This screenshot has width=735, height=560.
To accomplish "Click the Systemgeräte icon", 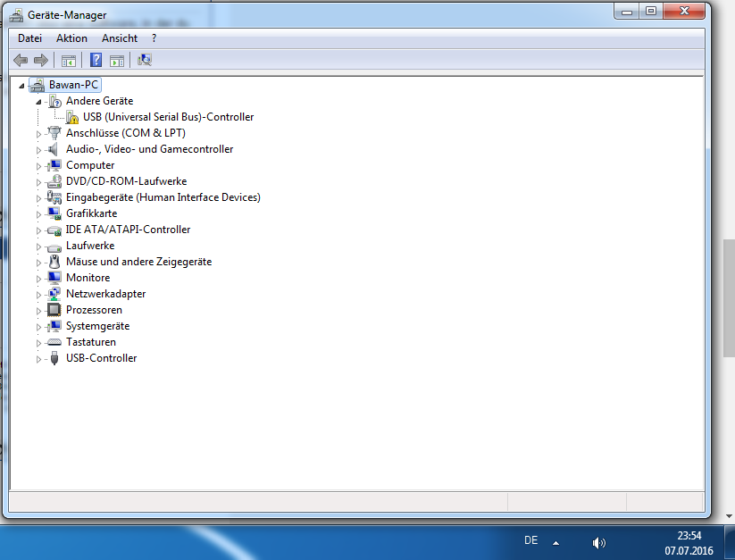I will point(54,326).
